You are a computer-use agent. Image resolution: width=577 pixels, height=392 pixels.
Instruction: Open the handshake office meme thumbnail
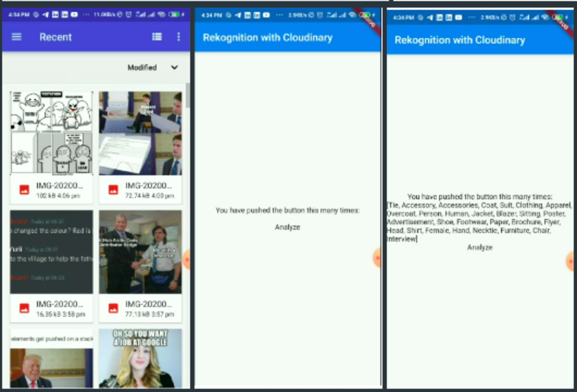(x=140, y=252)
